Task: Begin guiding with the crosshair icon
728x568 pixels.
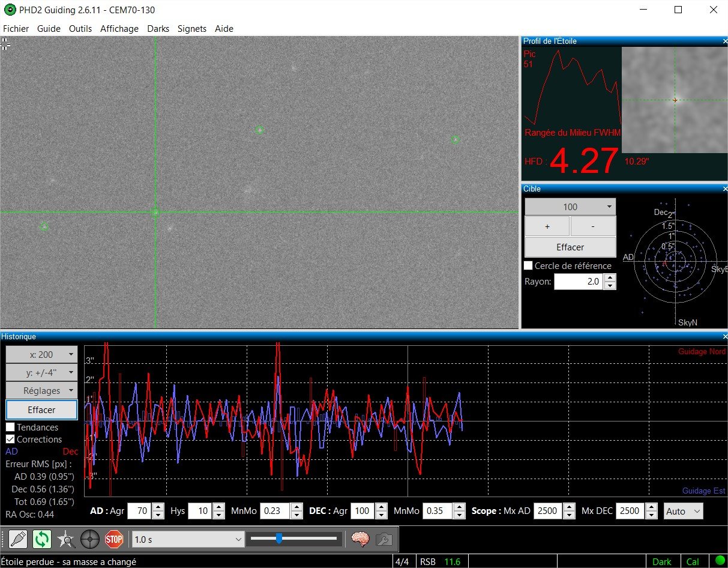Action: click(90, 539)
